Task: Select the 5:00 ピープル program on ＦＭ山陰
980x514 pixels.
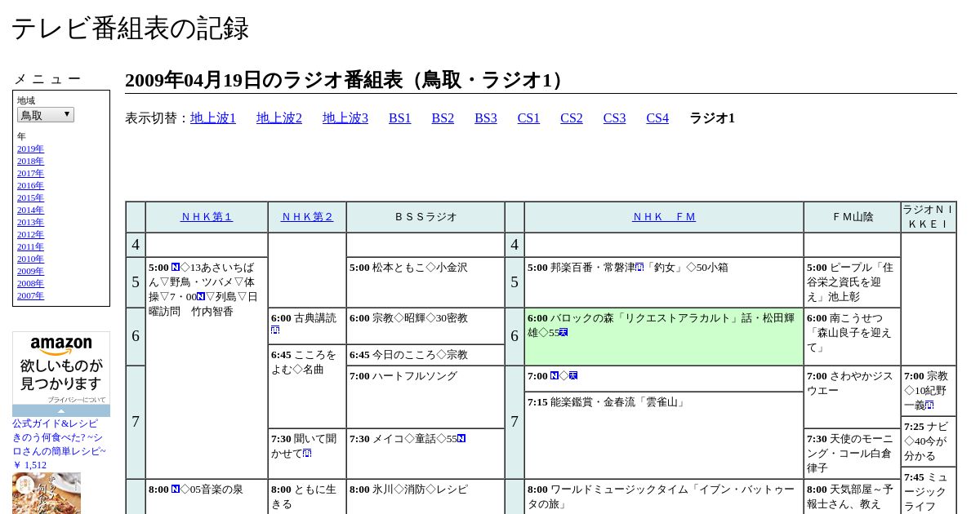Action: [852, 282]
